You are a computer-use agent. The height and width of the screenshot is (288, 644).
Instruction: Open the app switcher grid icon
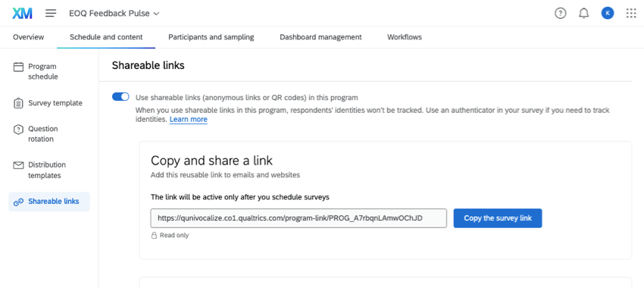pyautogui.click(x=631, y=13)
